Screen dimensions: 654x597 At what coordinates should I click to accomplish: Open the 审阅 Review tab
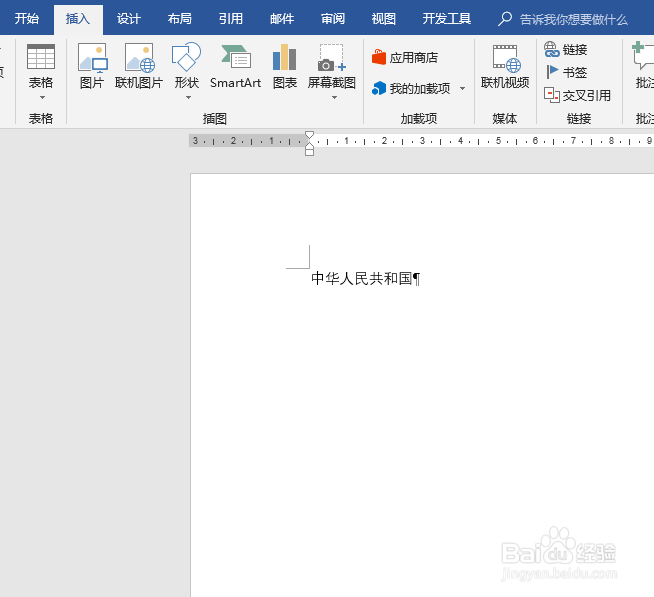pos(333,19)
